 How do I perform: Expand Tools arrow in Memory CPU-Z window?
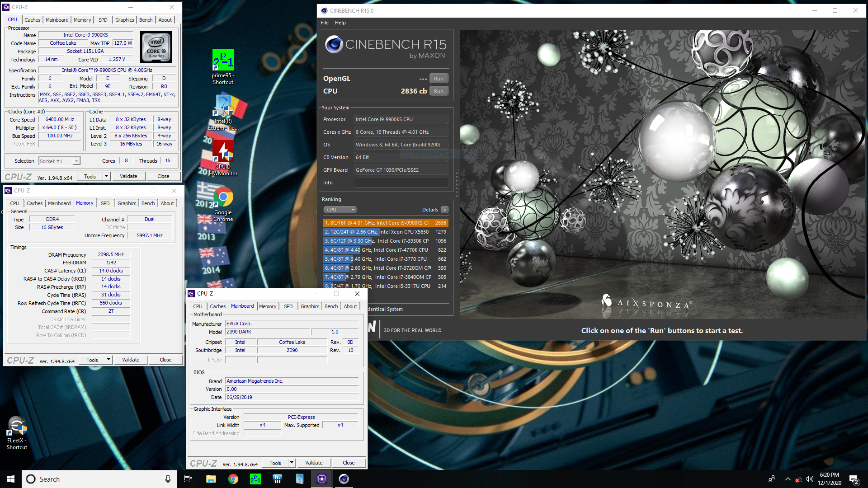click(x=109, y=360)
